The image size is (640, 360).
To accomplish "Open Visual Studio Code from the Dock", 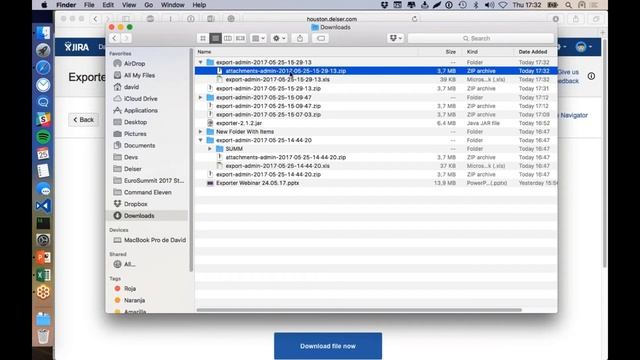I will click(43, 206).
